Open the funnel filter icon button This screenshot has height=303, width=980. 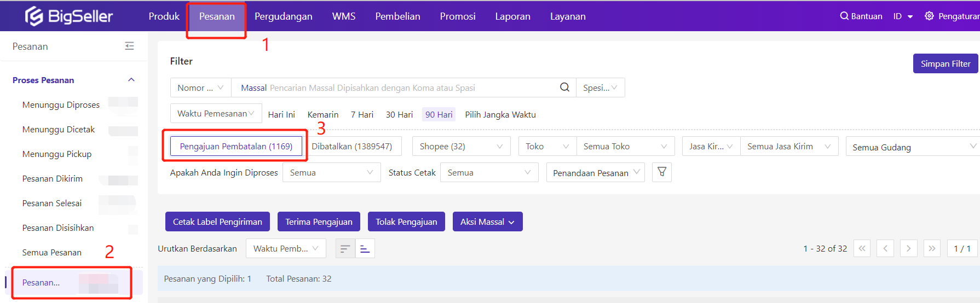(661, 172)
